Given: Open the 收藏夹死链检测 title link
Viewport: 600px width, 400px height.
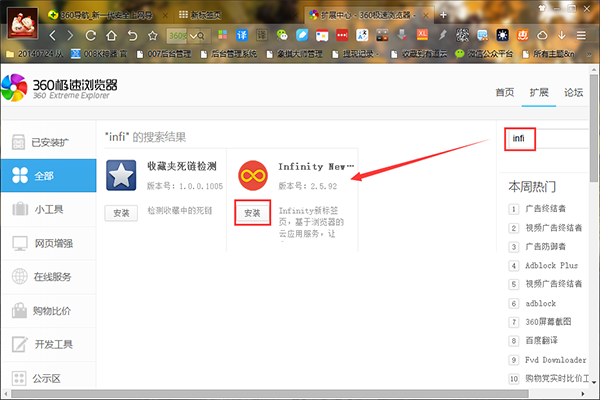Looking at the screenshot, I should click(182, 166).
